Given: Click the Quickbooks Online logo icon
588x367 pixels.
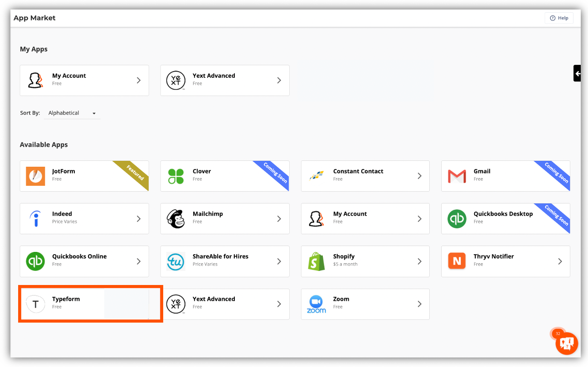Looking at the screenshot, I should tap(35, 261).
